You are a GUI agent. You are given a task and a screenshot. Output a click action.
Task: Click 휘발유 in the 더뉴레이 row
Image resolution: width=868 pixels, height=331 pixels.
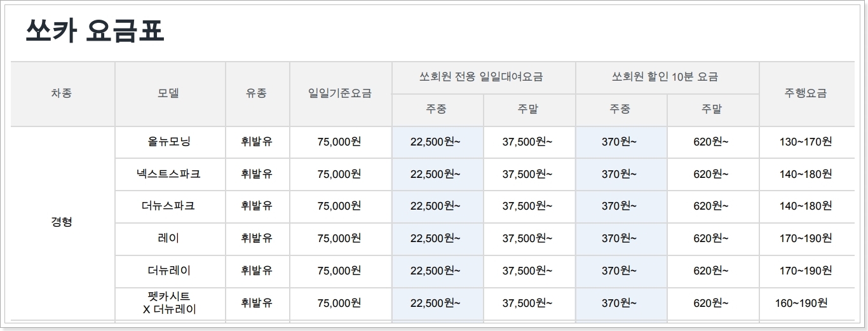pyautogui.click(x=257, y=271)
